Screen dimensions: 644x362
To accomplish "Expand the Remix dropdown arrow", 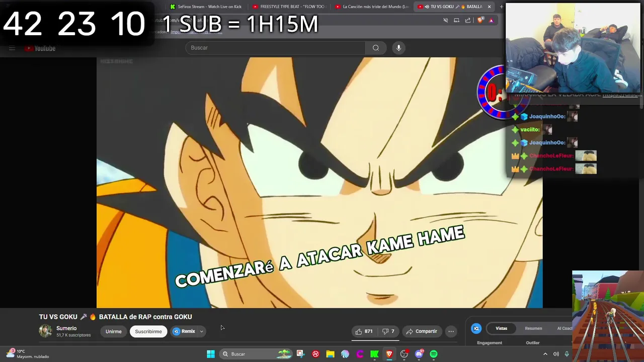I will [201, 331].
